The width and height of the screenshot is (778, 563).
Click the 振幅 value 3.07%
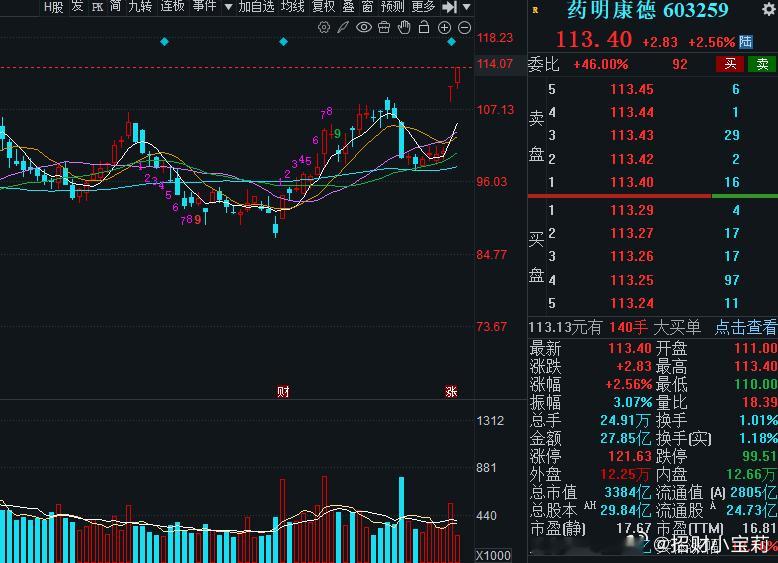(x=633, y=402)
